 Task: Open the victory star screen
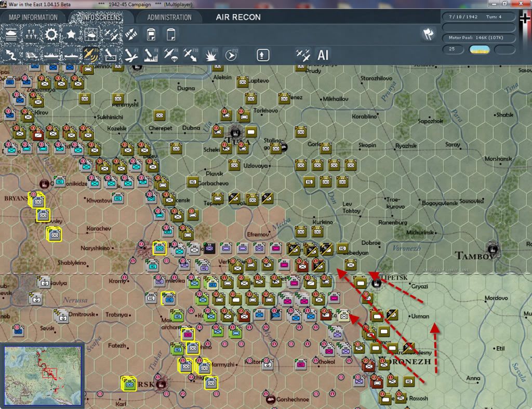[71, 35]
